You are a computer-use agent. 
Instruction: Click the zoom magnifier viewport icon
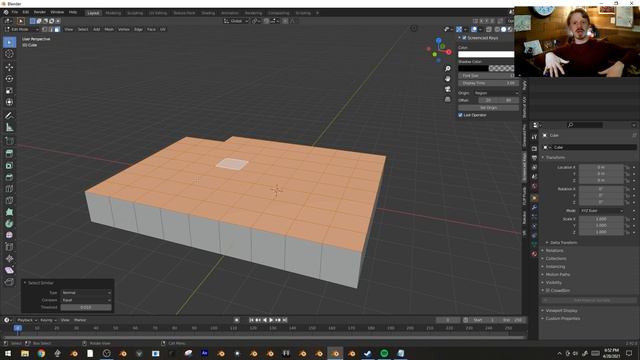pyautogui.click(x=448, y=69)
